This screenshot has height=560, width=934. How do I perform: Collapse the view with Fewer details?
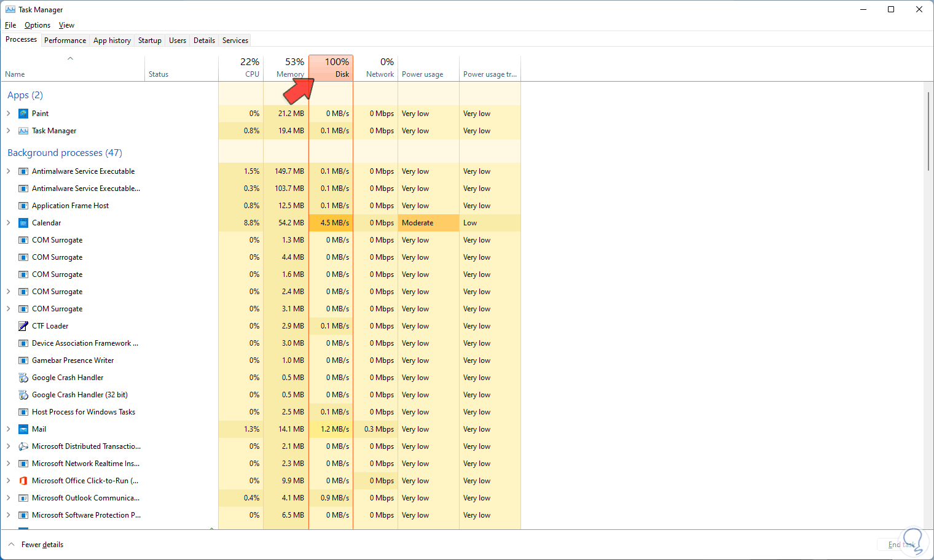(36, 545)
